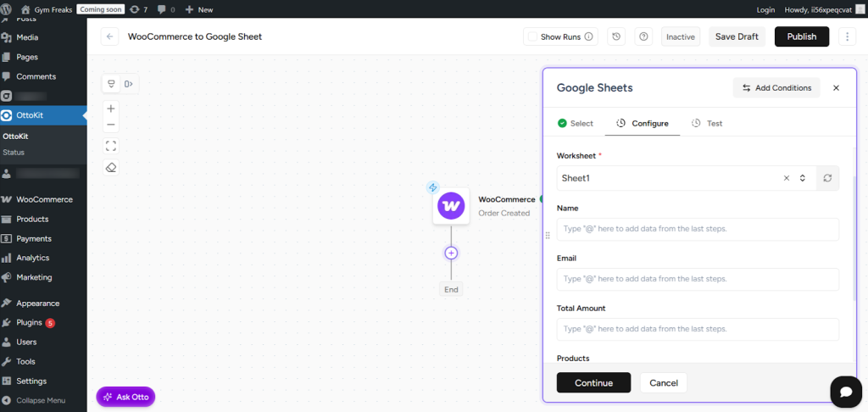Click the fit-to-screen canvas icon
Viewport: 868px width, 412px height.
point(111,146)
